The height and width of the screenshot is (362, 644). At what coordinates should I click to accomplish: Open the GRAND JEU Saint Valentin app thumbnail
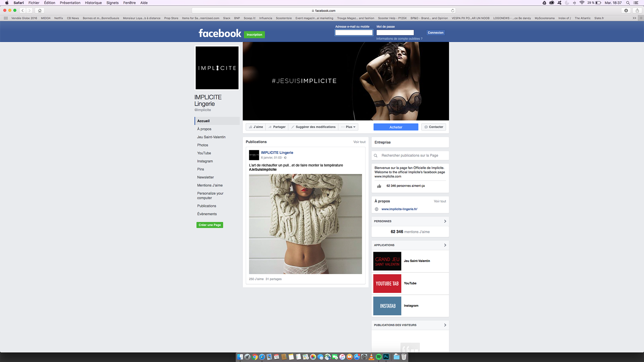(387, 261)
